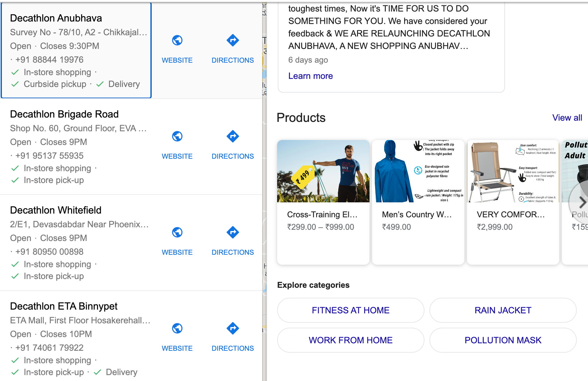
Task: Click the Learn more link
Action: pos(311,76)
